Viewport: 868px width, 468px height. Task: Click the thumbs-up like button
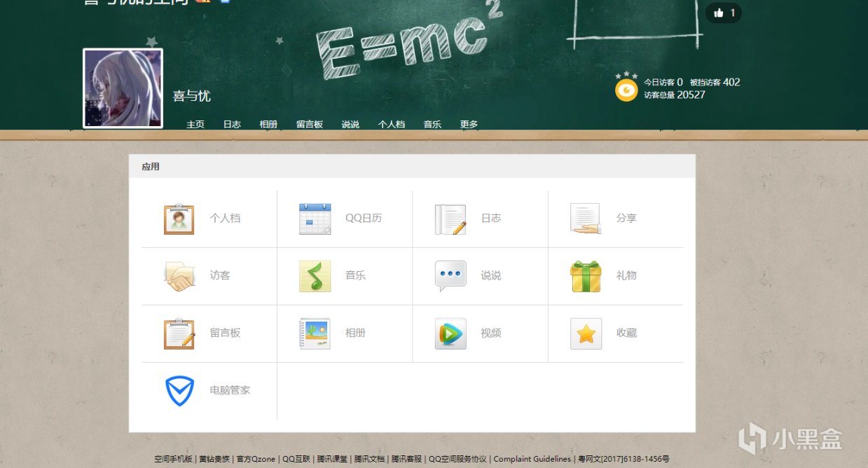[724, 13]
